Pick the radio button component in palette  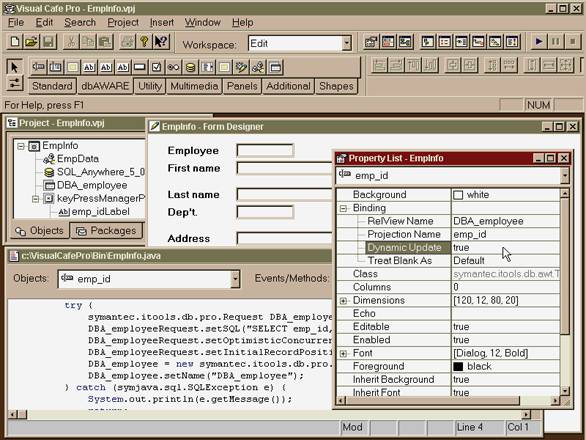pos(173,67)
